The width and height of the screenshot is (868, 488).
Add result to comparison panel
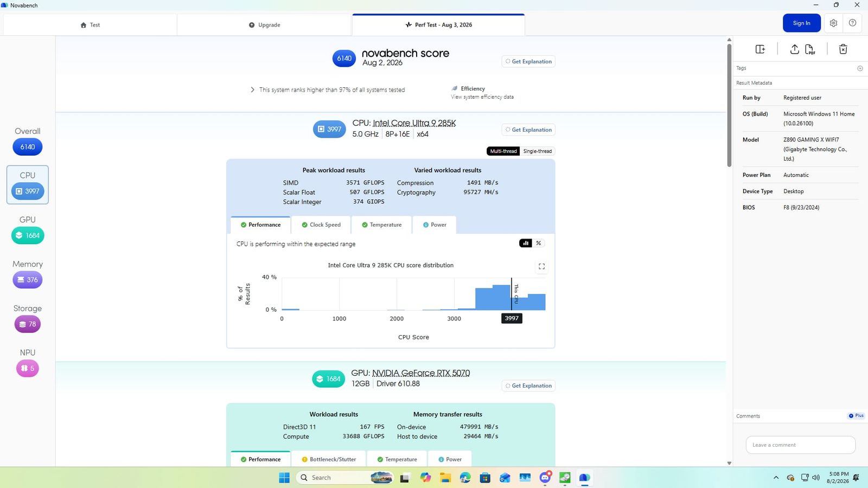point(760,49)
